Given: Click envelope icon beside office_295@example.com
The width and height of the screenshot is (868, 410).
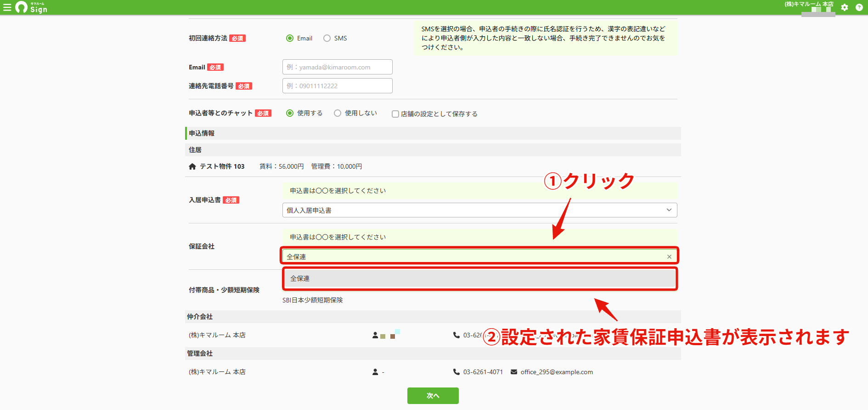Looking at the screenshot, I should click(514, 372).
